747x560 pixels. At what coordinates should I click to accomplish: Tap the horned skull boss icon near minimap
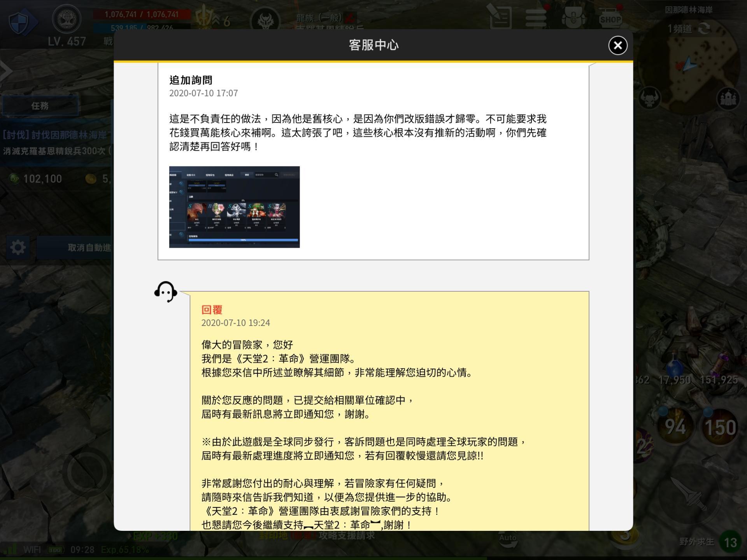[x=649, y=98]
